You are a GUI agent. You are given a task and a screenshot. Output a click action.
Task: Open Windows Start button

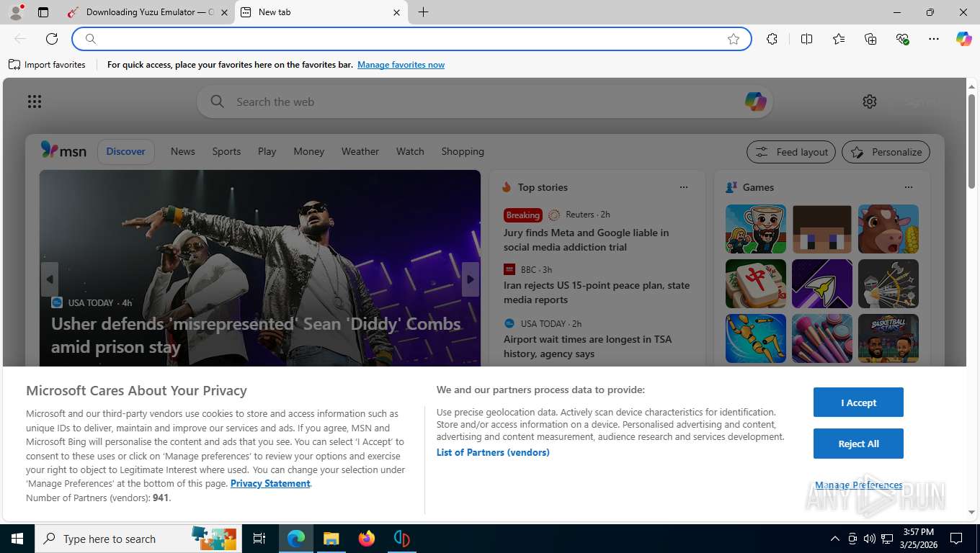[17, 539]
